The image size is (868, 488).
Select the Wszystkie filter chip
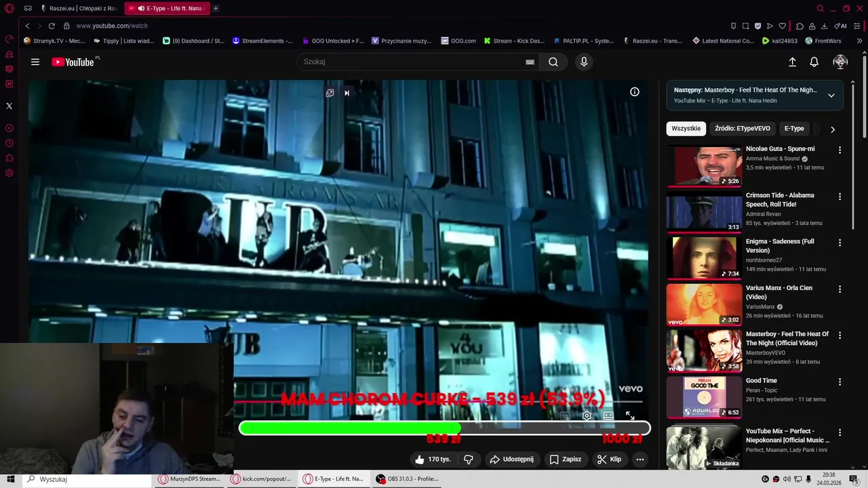(686, 129)
